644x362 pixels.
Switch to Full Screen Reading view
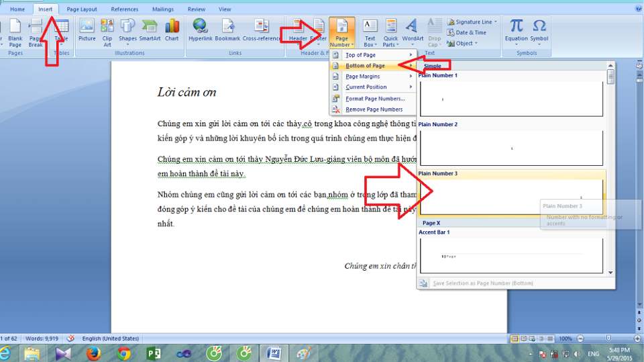[x=524, y=338]
